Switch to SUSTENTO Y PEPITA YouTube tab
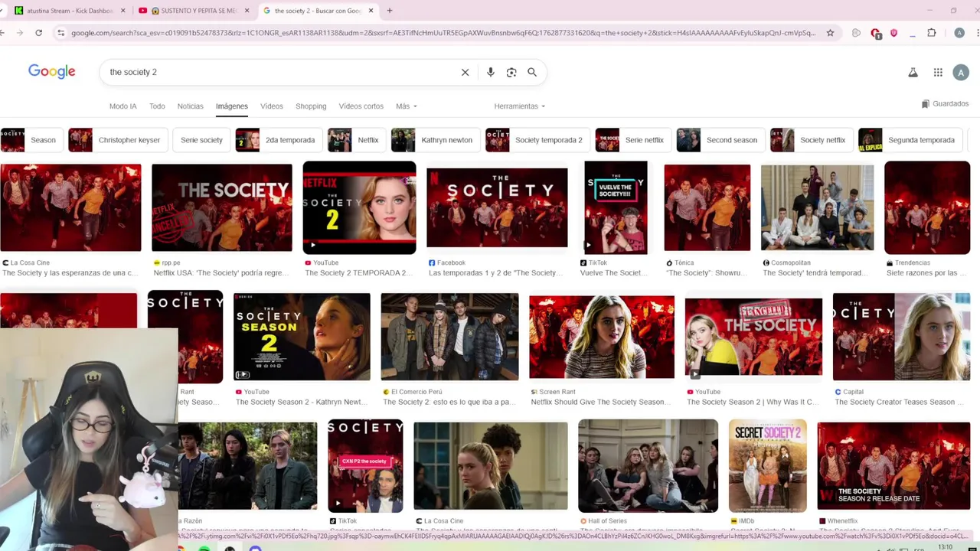 click(x=194, y=11)
